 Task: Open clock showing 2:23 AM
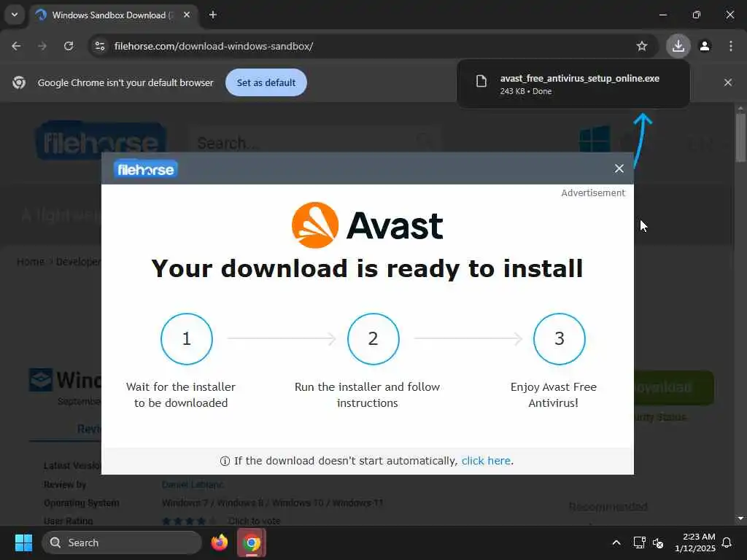click(695, 542)
